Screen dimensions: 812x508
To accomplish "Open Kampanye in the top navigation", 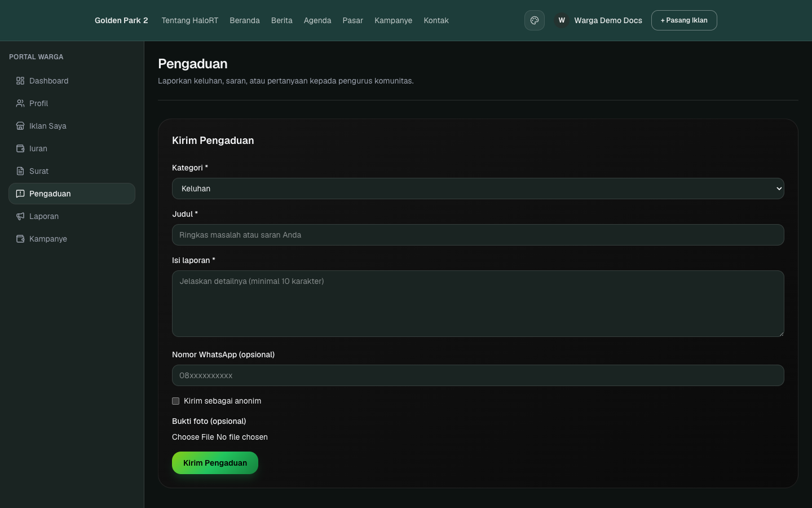I will pos(394,20).
